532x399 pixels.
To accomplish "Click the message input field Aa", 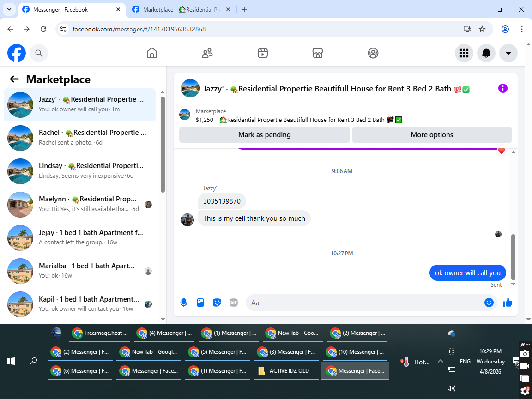I will pyautogui.click(x=365, y=302).
